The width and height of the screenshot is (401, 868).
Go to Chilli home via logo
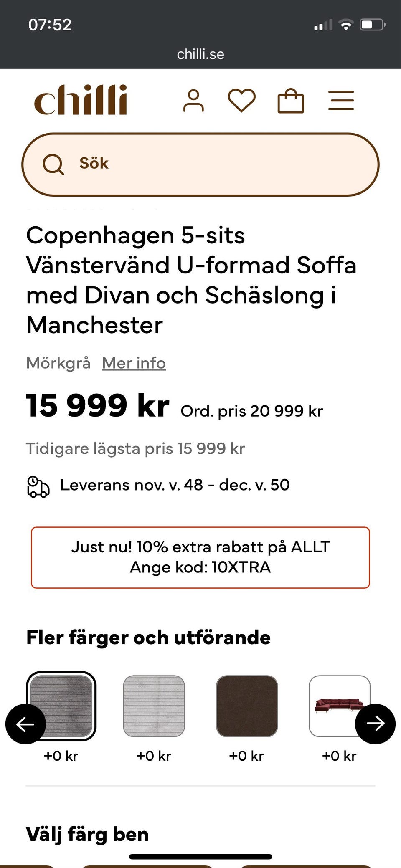[x=81, y=100]
